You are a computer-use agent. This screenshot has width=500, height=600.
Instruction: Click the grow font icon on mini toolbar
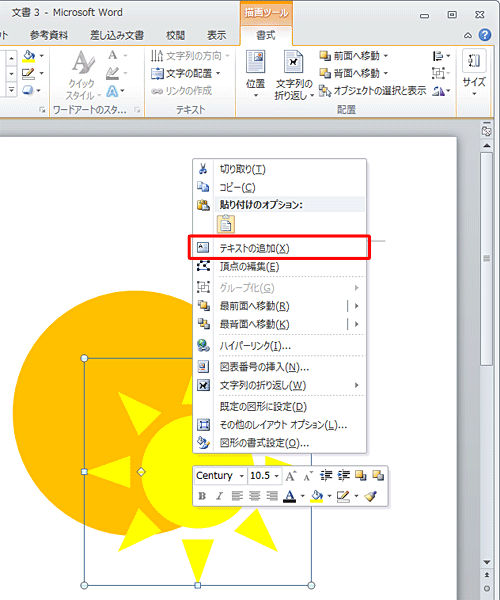point(291,476)
